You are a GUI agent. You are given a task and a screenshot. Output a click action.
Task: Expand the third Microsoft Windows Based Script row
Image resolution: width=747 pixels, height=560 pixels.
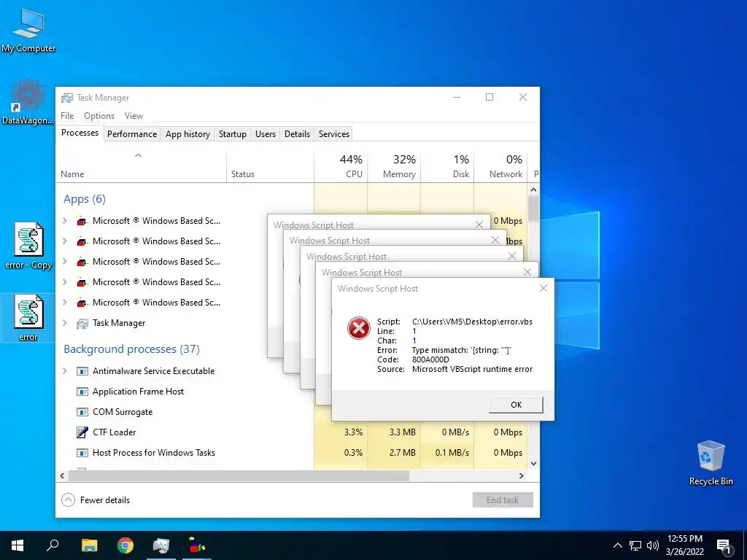click(65, 262)
